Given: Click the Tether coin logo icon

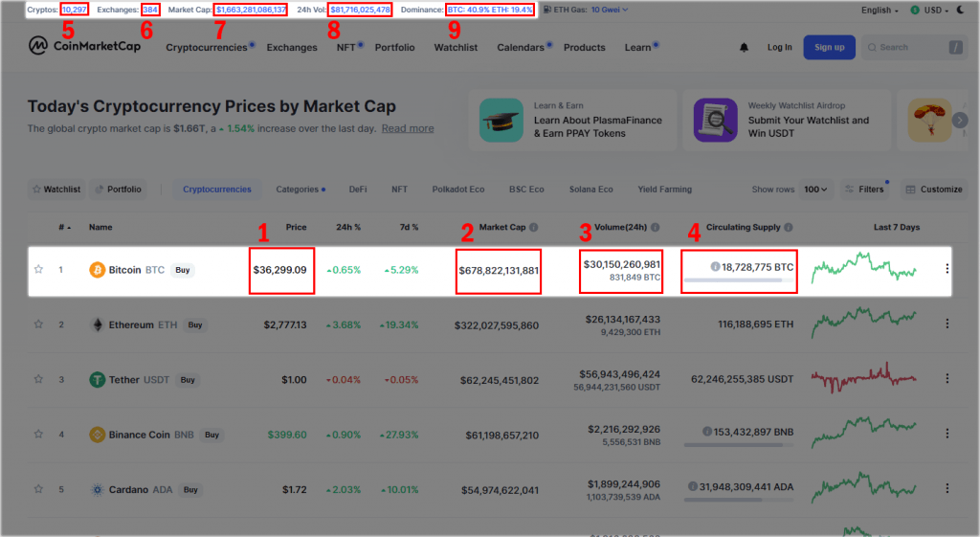Looking at the screenshot, I should click(97, 379).
